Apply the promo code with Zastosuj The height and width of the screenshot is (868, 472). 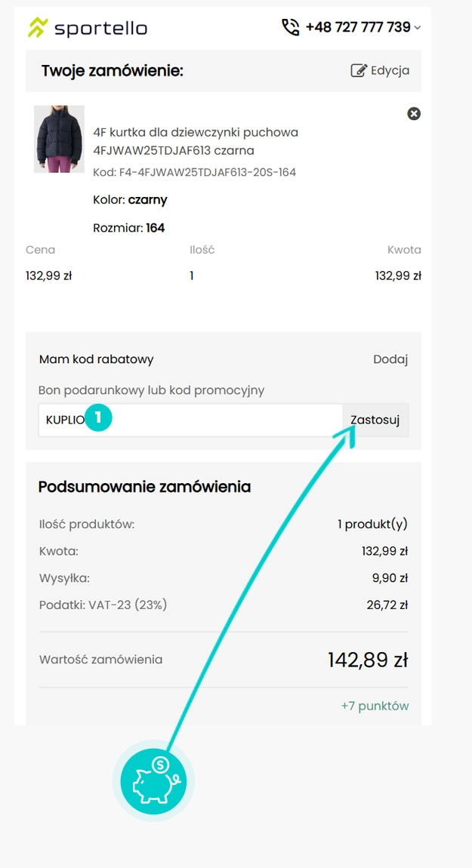(375, 420)
